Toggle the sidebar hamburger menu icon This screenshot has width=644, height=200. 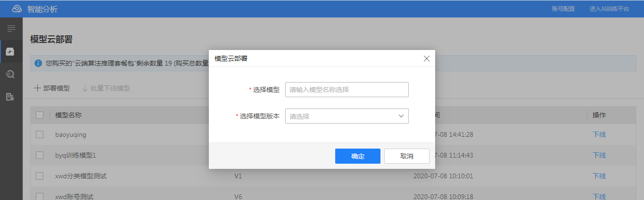pos(11,29)
